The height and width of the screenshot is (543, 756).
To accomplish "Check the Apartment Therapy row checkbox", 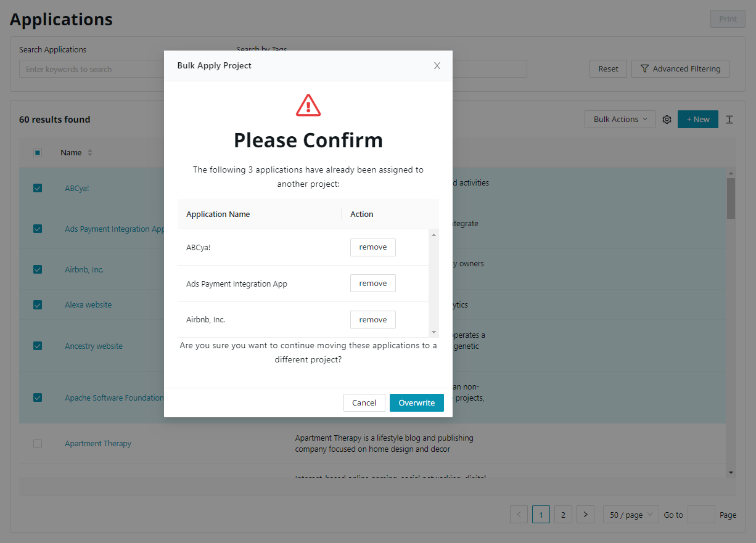I will click(38, 444).
